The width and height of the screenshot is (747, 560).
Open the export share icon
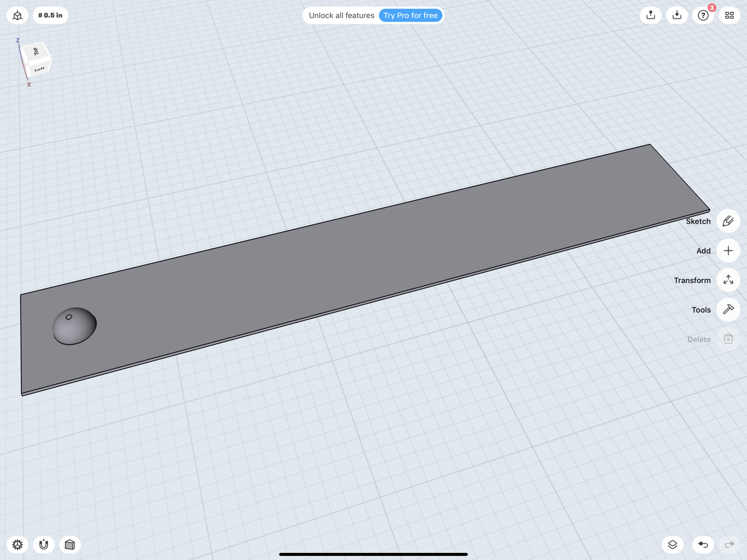pos(651,15)
